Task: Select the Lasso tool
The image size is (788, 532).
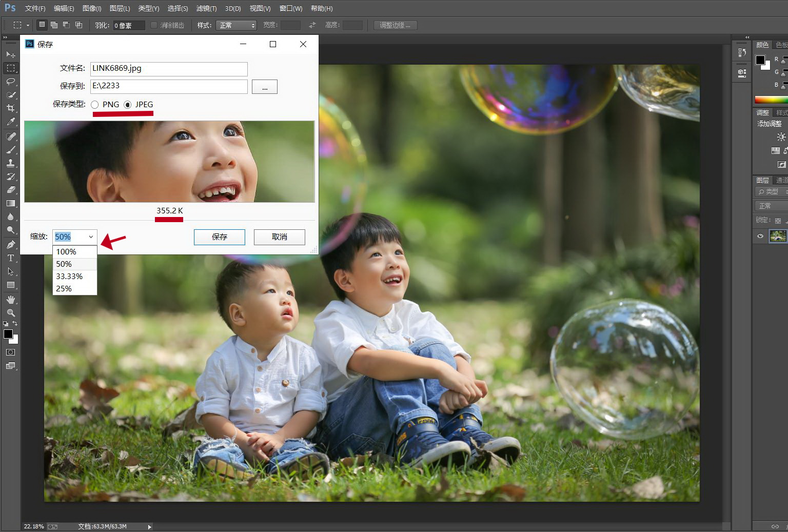Action: (11, 81)
